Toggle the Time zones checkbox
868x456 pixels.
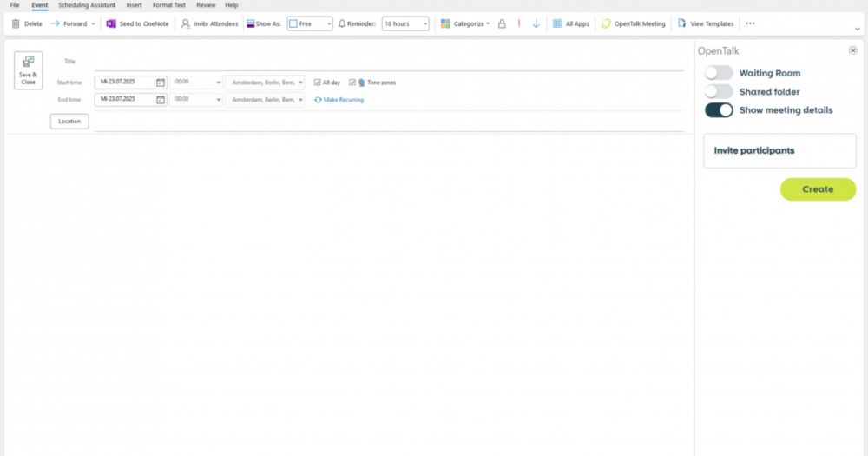click(x=352, y=83)
